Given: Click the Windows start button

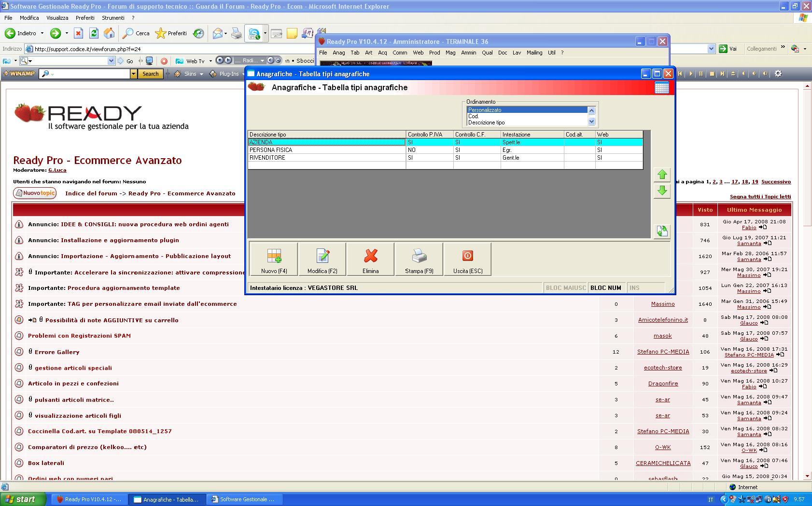Looking at the screenshot, I should coord(23,499).
